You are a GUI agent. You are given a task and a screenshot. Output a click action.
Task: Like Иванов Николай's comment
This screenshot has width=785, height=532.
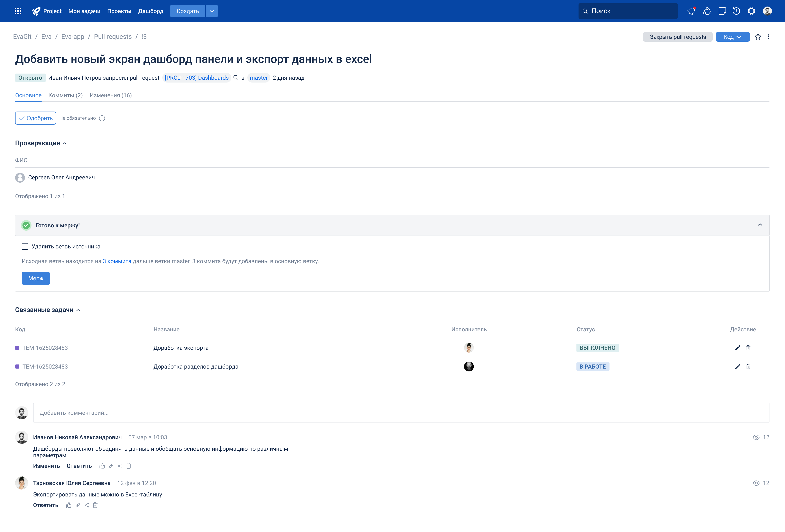(102, 466)
